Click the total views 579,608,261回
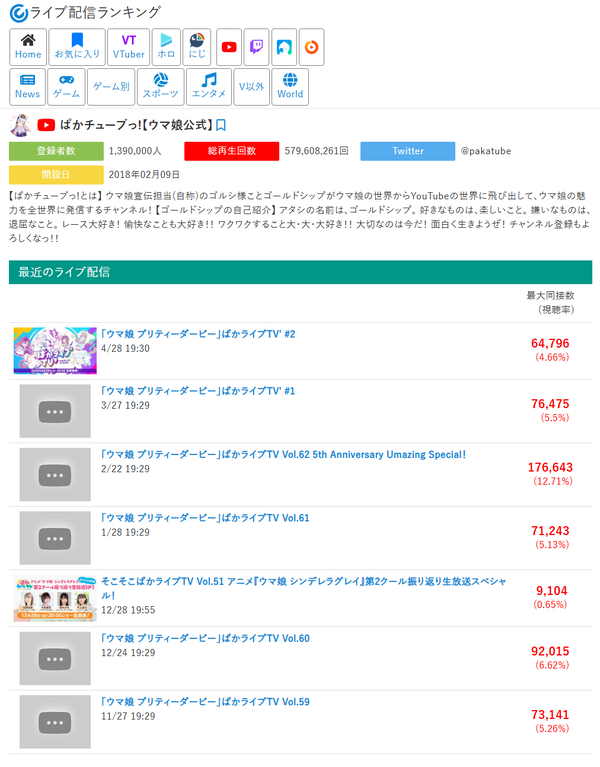The image size is (600, 767). point(316,151)
